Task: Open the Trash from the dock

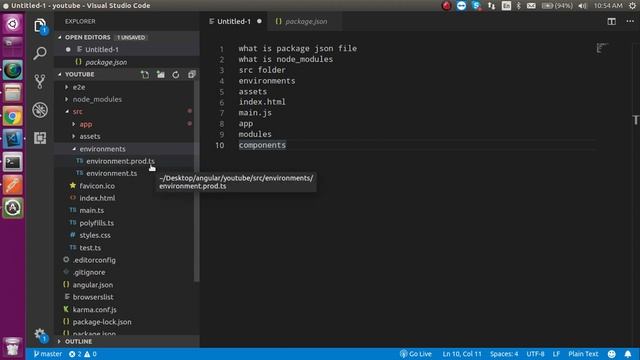Action: point(13,347)
